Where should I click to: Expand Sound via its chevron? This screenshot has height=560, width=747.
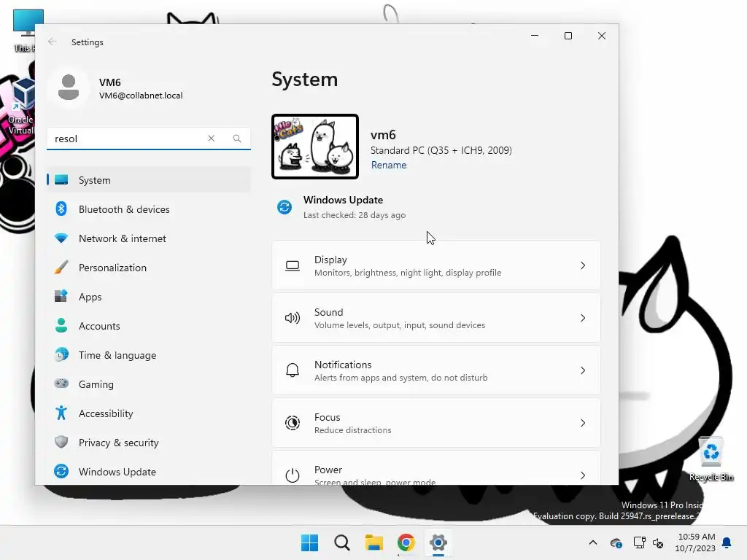point(583,318)
